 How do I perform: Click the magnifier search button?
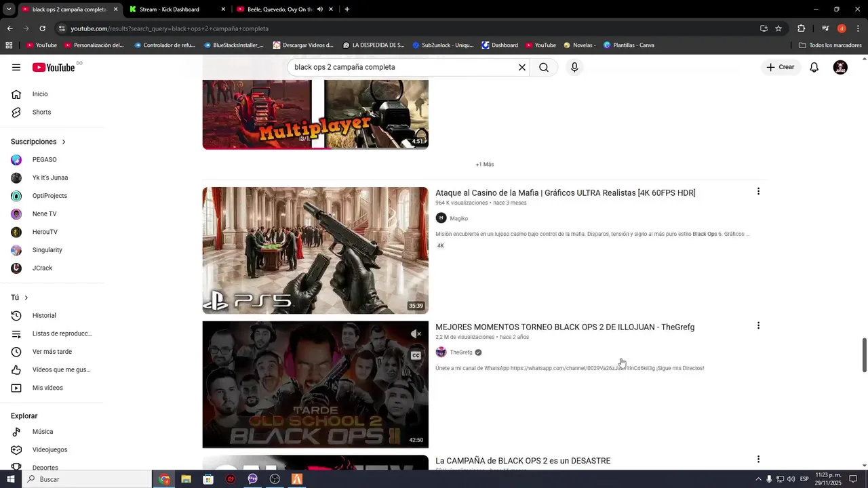click(544, 67)
